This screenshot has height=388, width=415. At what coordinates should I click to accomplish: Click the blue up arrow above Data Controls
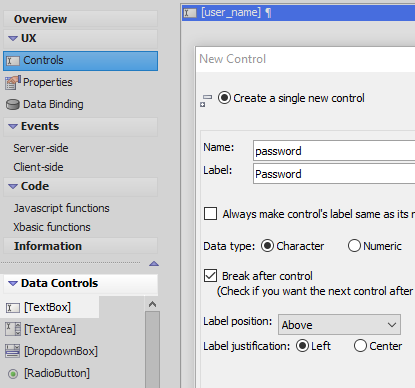[x=154, y=264]
